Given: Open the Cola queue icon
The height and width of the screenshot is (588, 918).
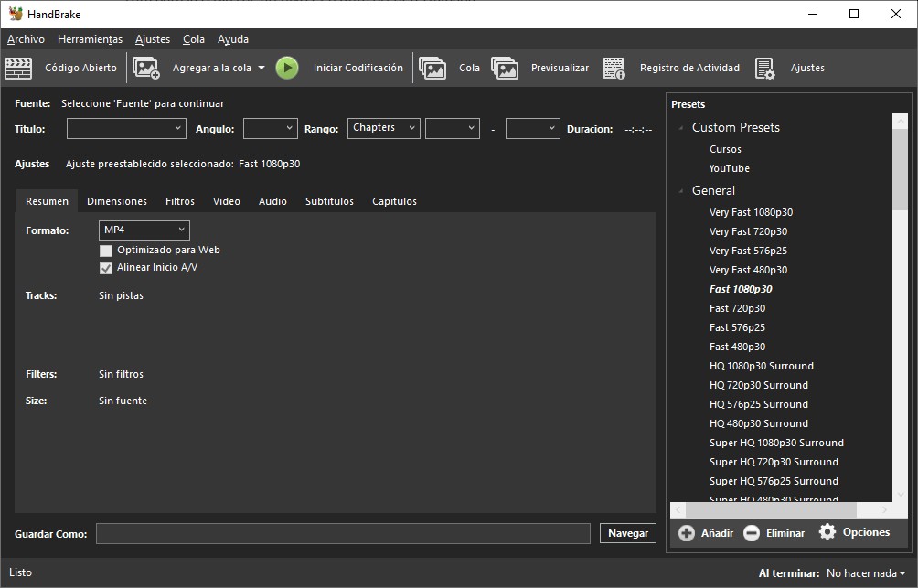Looking at the screenshot, I should point(432,68).
